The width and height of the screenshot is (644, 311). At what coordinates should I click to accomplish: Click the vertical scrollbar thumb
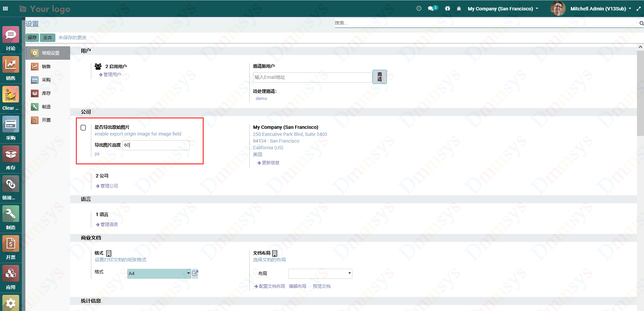[640, 93]
